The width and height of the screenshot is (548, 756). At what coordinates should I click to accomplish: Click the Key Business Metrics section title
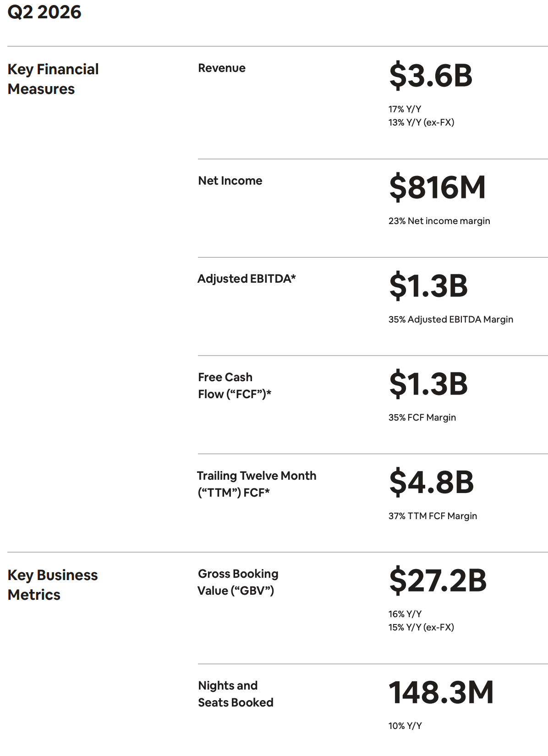click(53, 585)
